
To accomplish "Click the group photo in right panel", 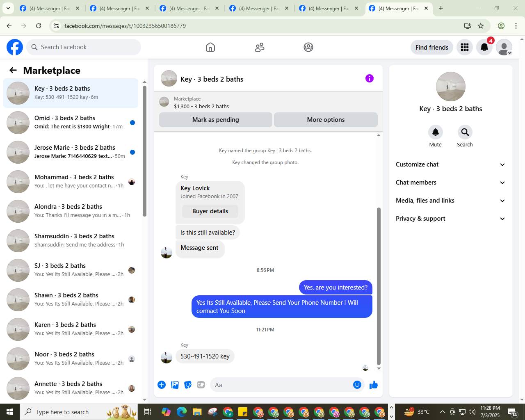I will [451, 87].
